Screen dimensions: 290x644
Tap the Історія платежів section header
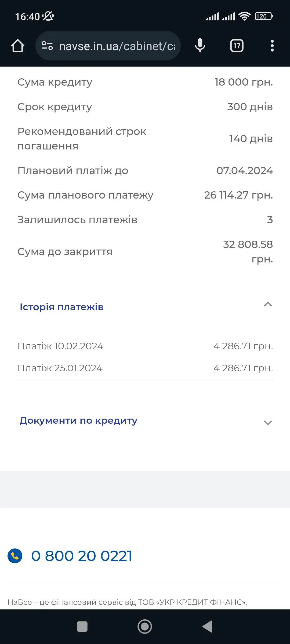point(62,307)
